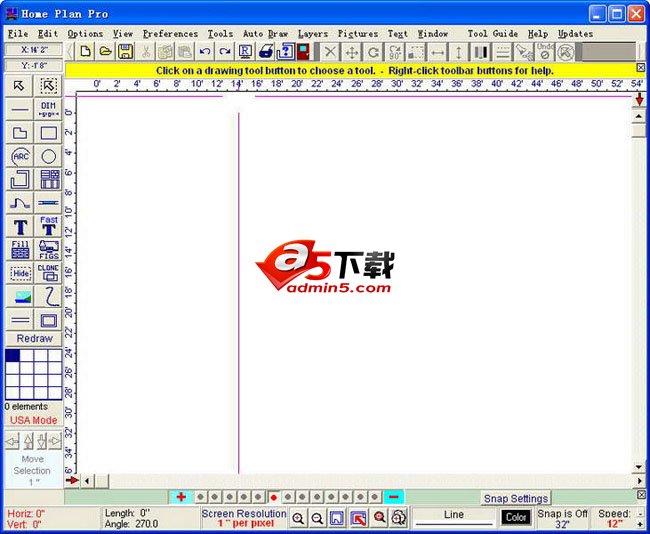Select the large T text tool

pyautogui.click(x=19, y=226)
